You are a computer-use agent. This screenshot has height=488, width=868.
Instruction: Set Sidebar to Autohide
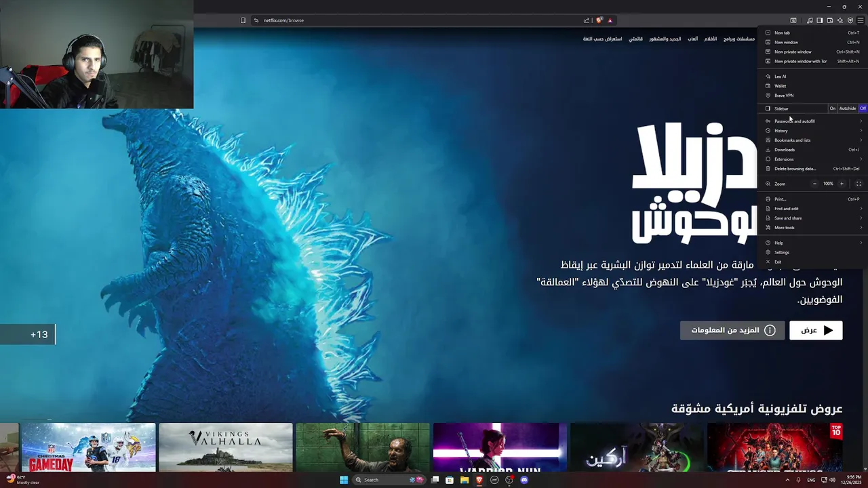848,108
